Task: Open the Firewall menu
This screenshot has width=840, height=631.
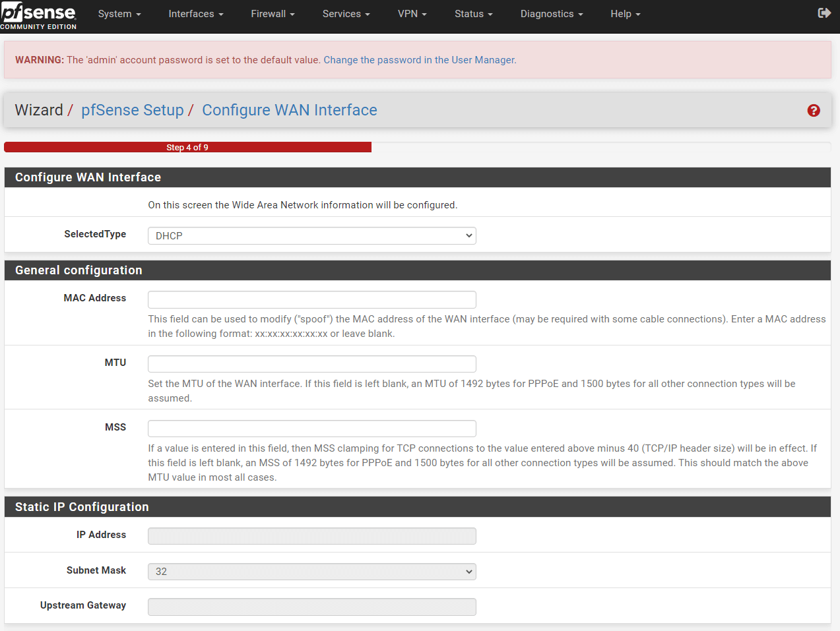Action: click(273, 14)
